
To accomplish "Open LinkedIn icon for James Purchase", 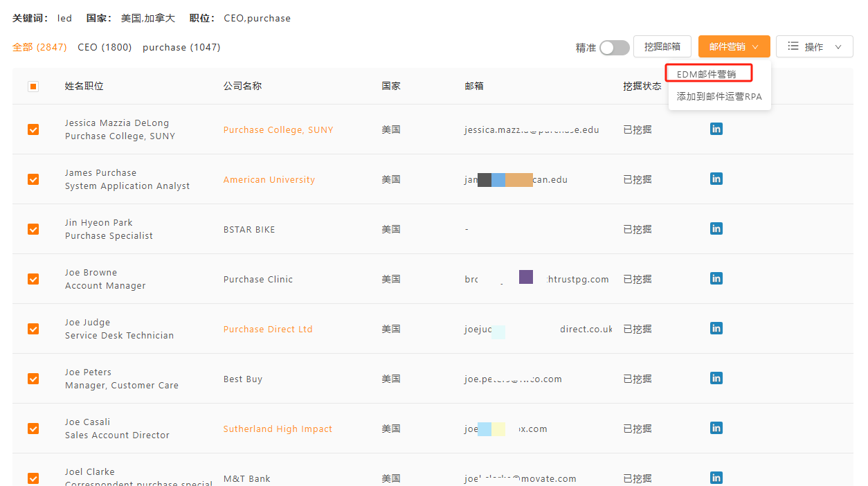I will 716,179.
